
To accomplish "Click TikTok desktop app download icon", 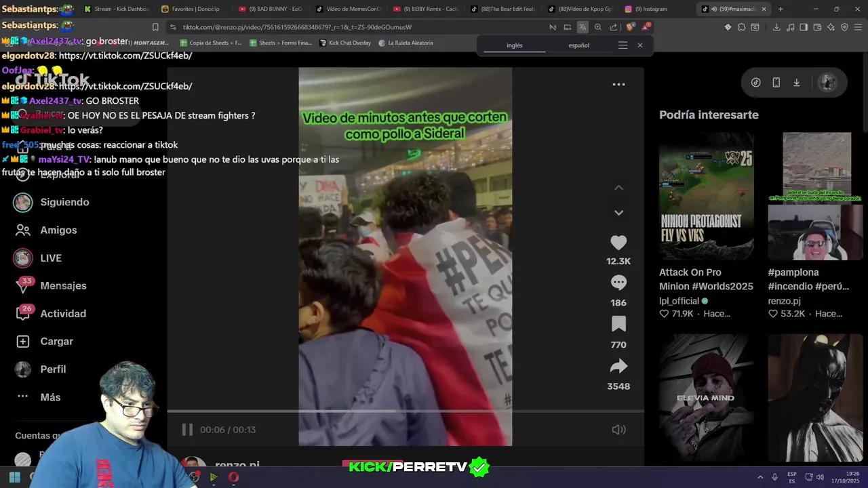I will (797, 82).
